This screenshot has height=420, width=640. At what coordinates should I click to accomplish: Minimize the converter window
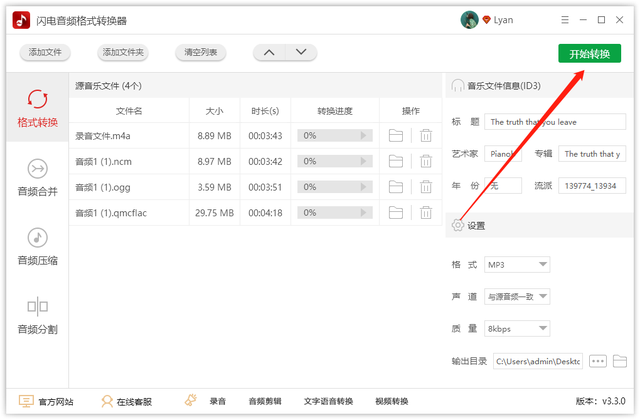pyautogui.click(x=583, y=20)
